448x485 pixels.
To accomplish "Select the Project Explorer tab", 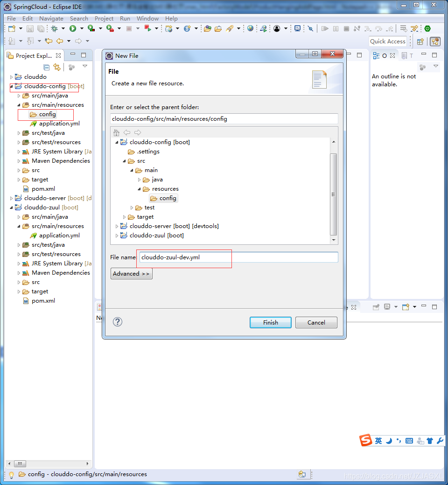I will (34, 55).
